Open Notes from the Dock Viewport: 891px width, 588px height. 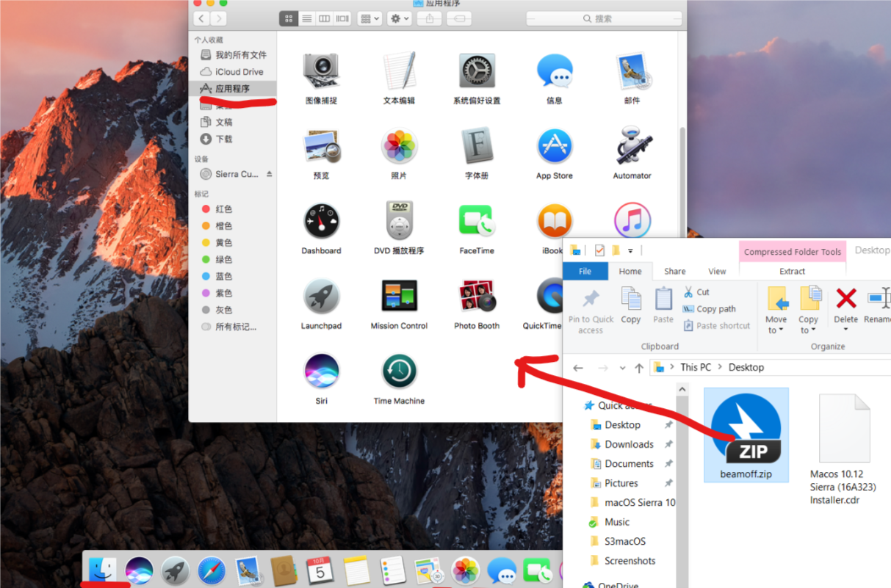point(357,570)
